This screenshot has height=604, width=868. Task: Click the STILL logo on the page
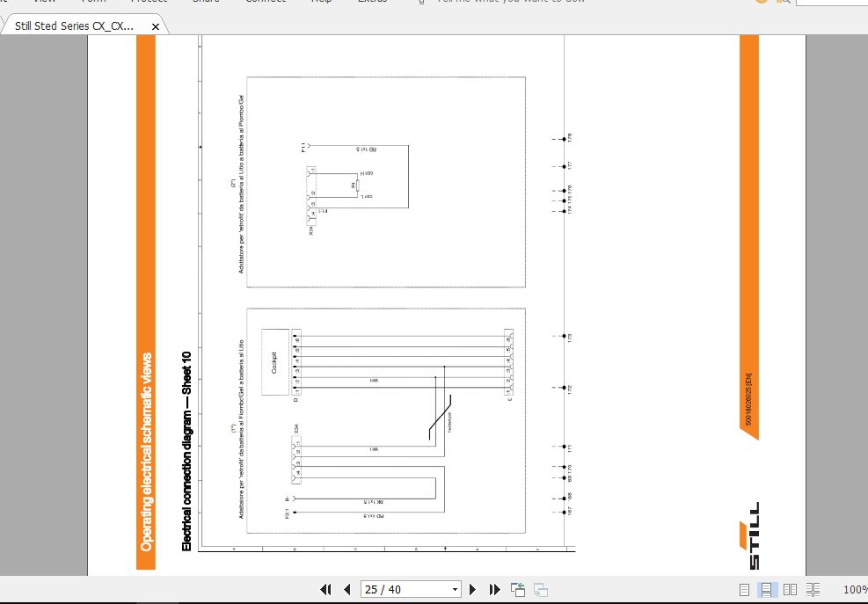tap(749, 535)
